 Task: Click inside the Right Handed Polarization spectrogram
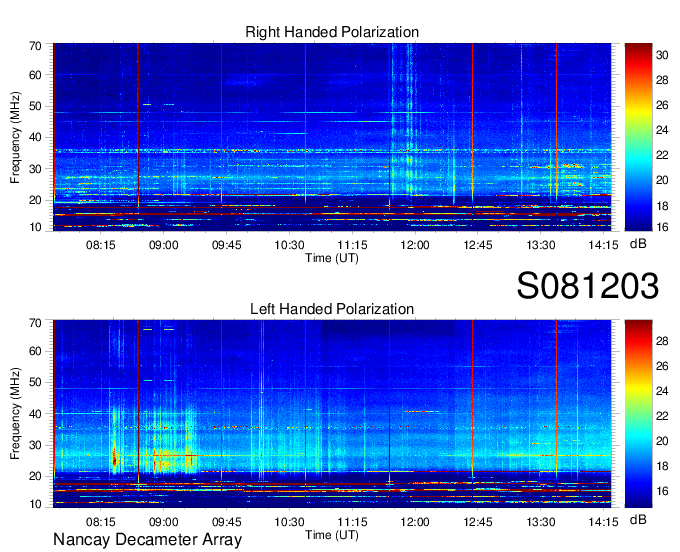(x=332, y=137)
